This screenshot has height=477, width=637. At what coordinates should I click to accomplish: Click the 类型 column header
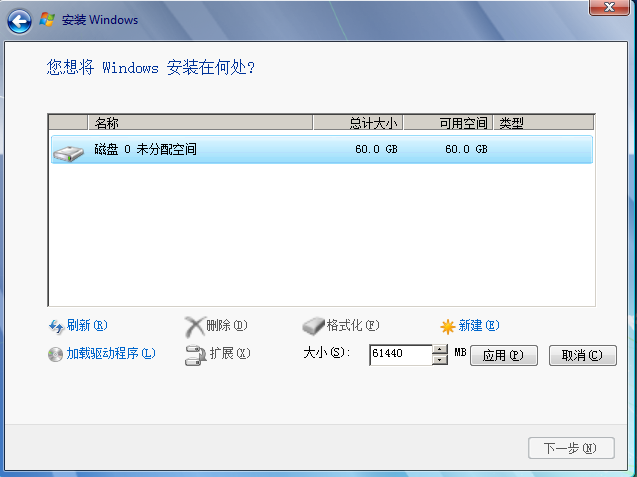point(544,123)
